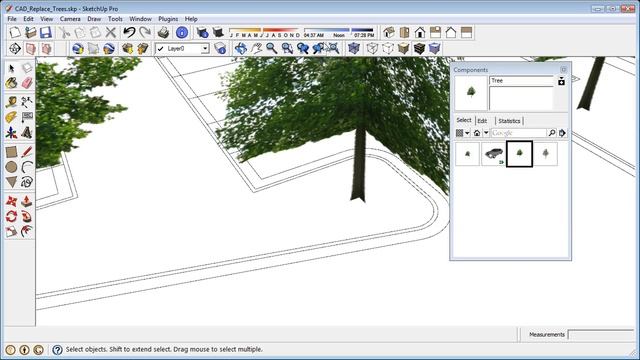The image size is (640, 360).
Task: Switch to Edit tab in Components
Action: coord(482,121)
